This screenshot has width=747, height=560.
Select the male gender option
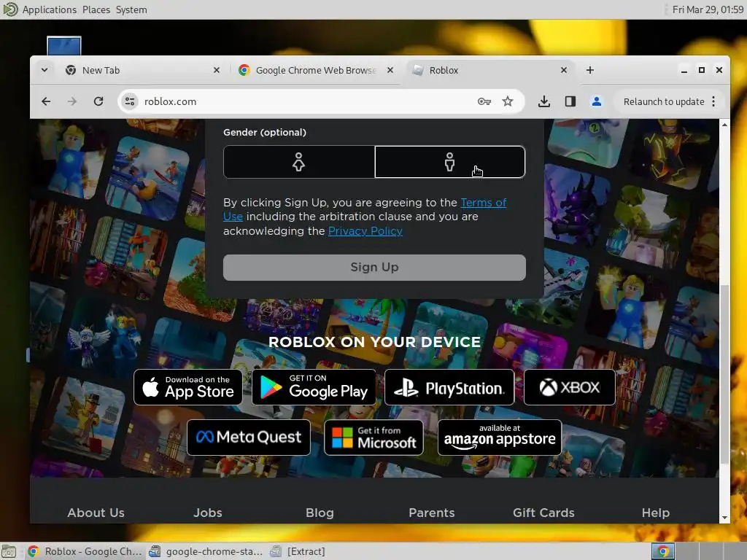tap(449, 162)
